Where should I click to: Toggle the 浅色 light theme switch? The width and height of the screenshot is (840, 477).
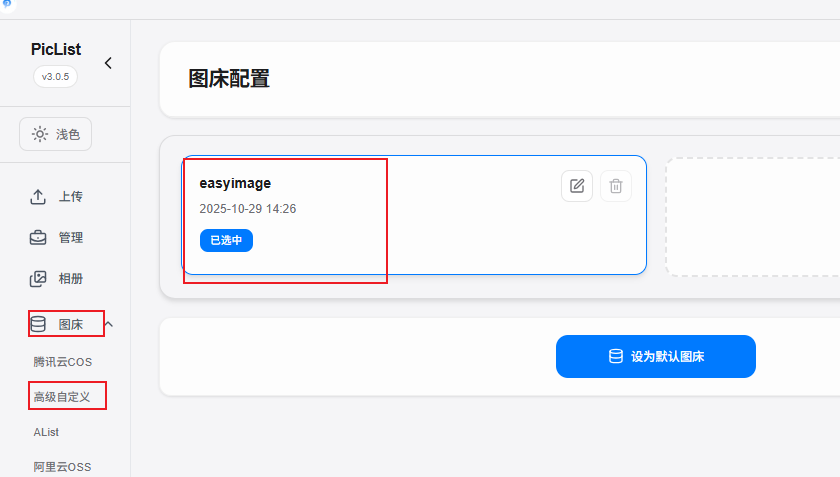coord(56,134)
